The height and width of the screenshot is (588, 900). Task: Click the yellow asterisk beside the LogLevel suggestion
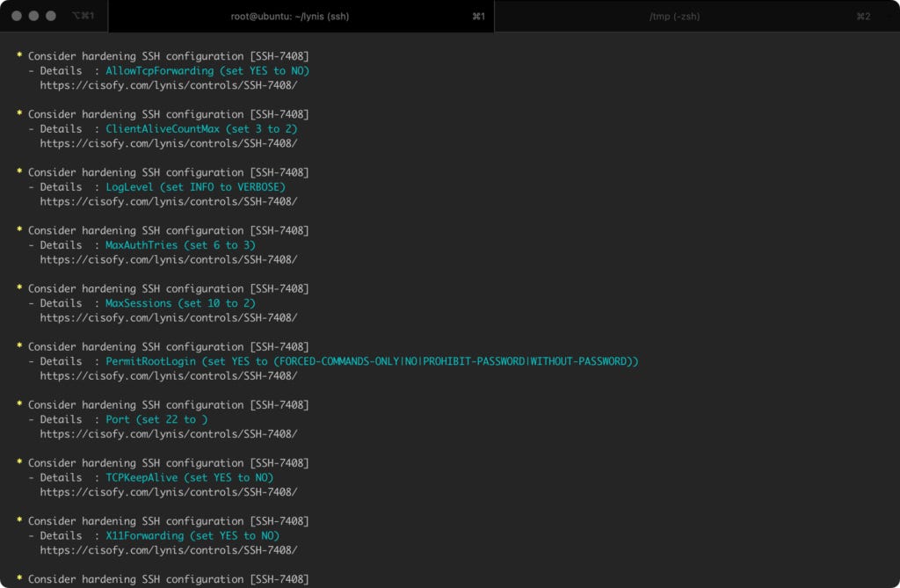pyautogui.click(x=19, y=171)
